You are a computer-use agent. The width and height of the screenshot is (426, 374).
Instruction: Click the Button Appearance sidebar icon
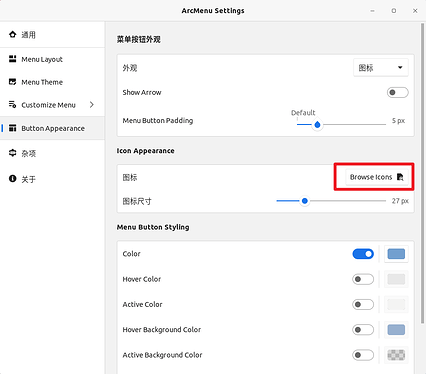(x=12, y=128)
